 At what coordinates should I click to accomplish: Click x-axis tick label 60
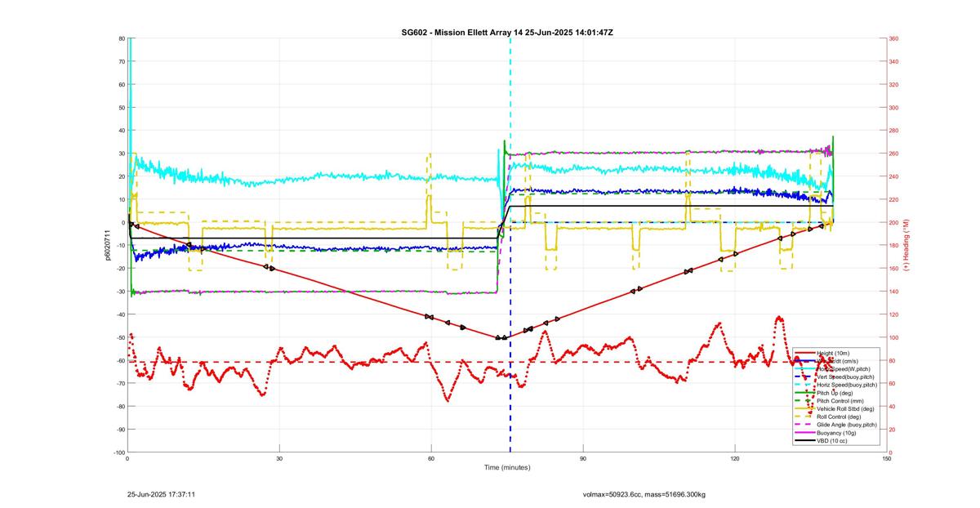click(x=431, y=458)
